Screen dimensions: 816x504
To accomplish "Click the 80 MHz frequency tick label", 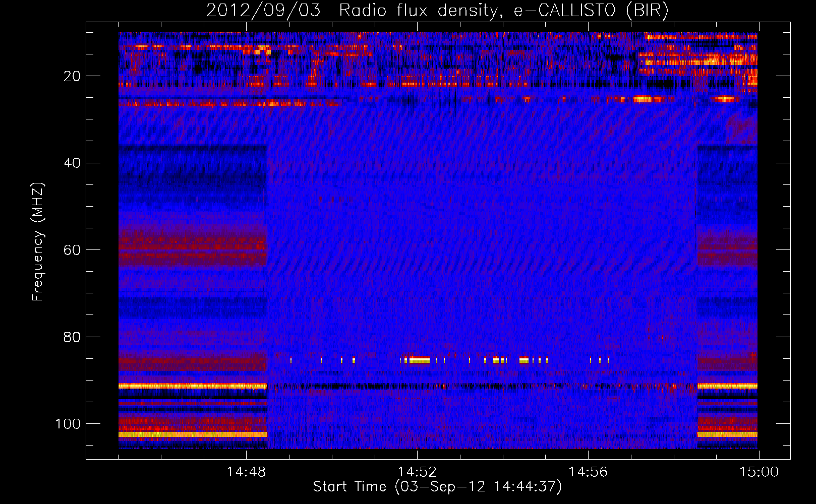I will 72,337.
